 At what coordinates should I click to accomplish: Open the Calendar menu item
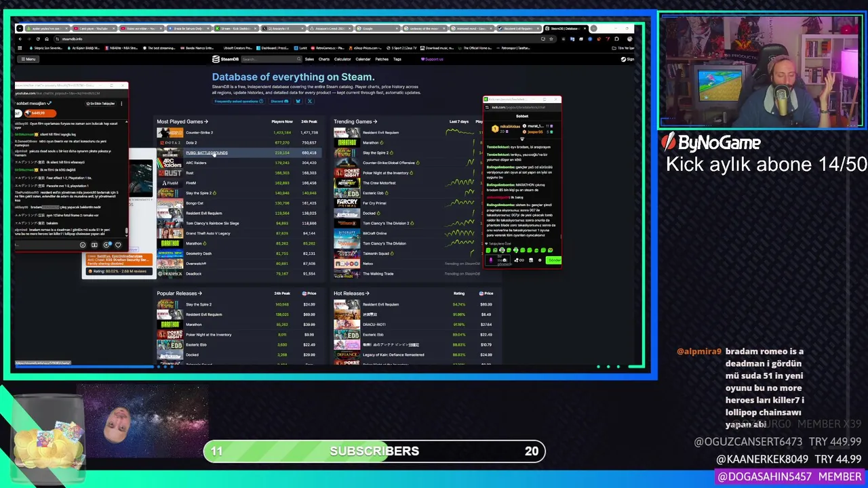[363, 59]
